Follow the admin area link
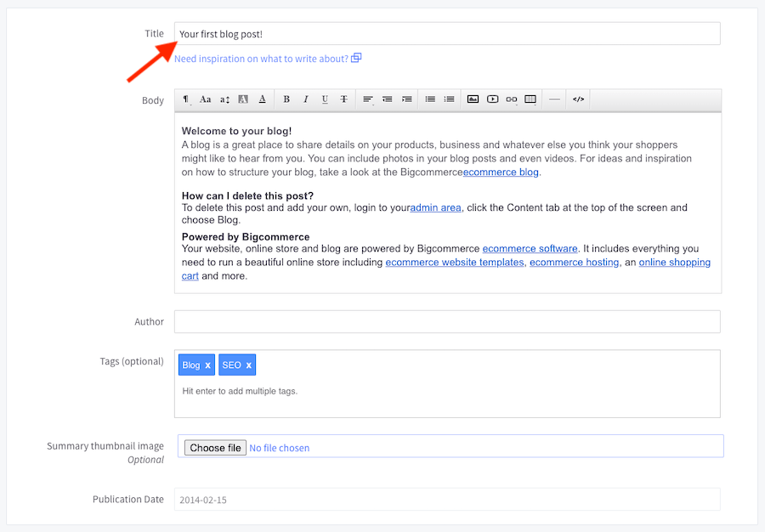The image size is (765, 532). coord(435,207)
